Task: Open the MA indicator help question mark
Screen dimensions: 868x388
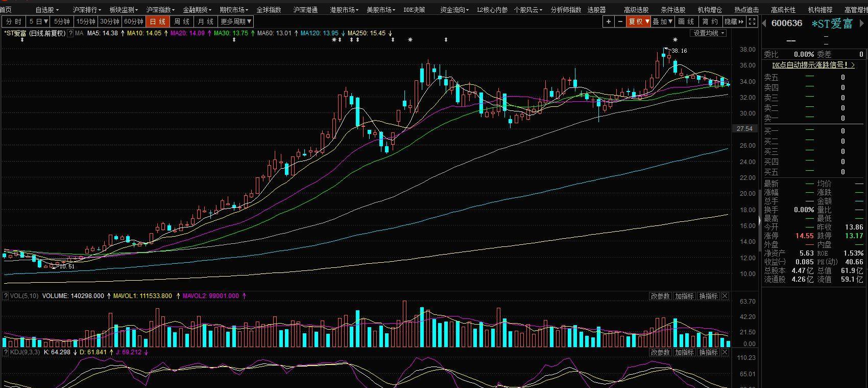Action: [71, 33]
